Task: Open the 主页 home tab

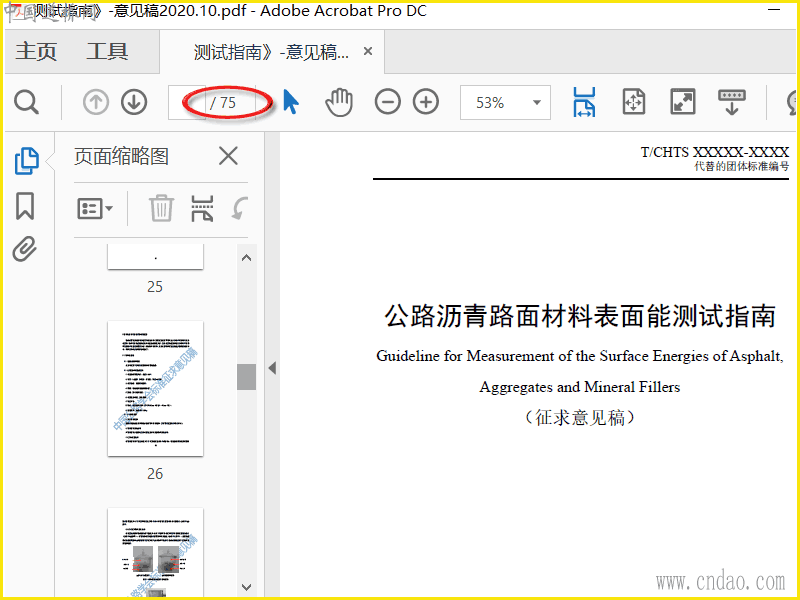Action: [36, 52]
